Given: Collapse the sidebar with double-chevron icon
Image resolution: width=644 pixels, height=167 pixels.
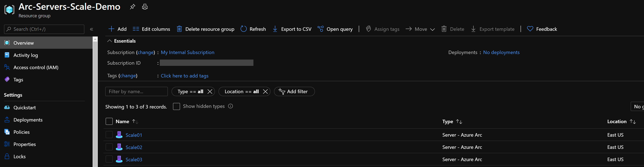Looking at the screenshot, I should 91,29.
